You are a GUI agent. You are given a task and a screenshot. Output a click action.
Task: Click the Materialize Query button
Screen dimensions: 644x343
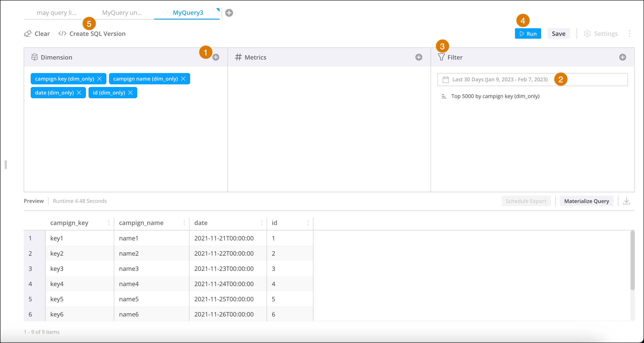(587, 201)
